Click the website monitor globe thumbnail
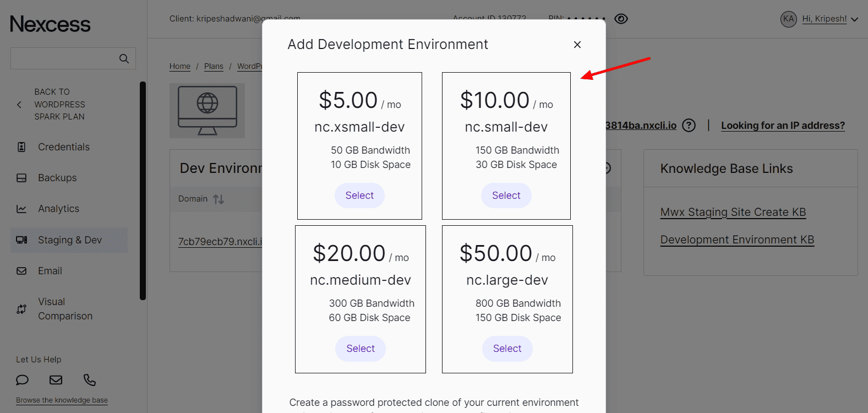868x413 pixels. point(207,111)
